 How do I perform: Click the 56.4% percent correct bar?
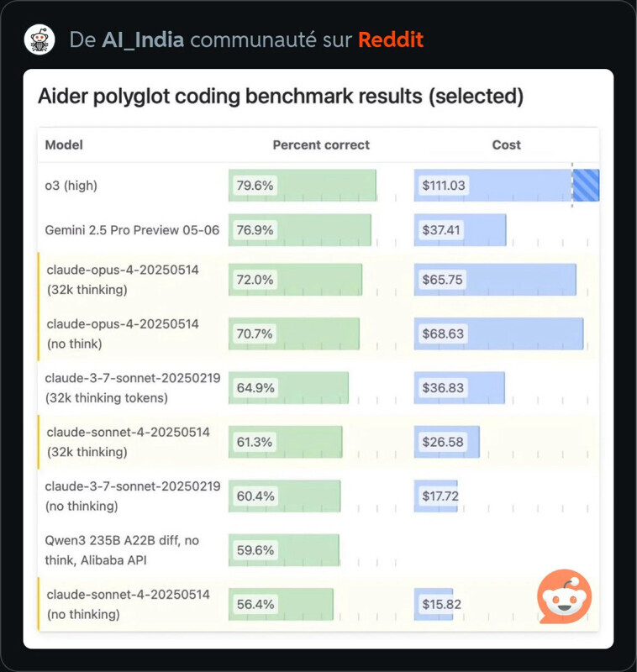281,604
